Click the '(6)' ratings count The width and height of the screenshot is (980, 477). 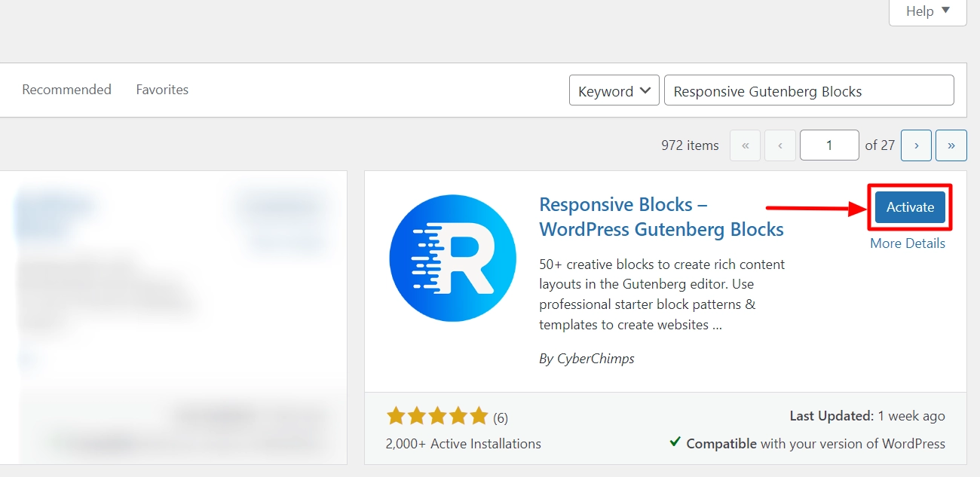pyautogui.click(x=501, y=417)
